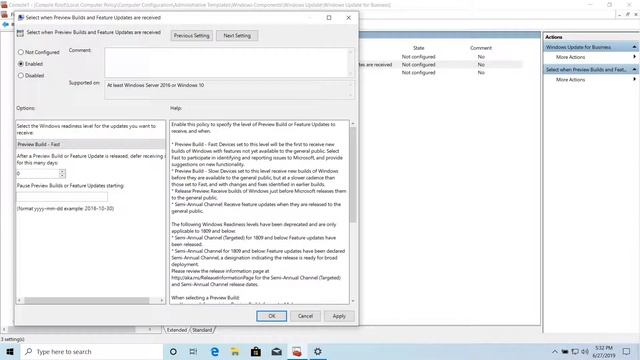Select second Not configured row in settings list

[x=418, y=64]
